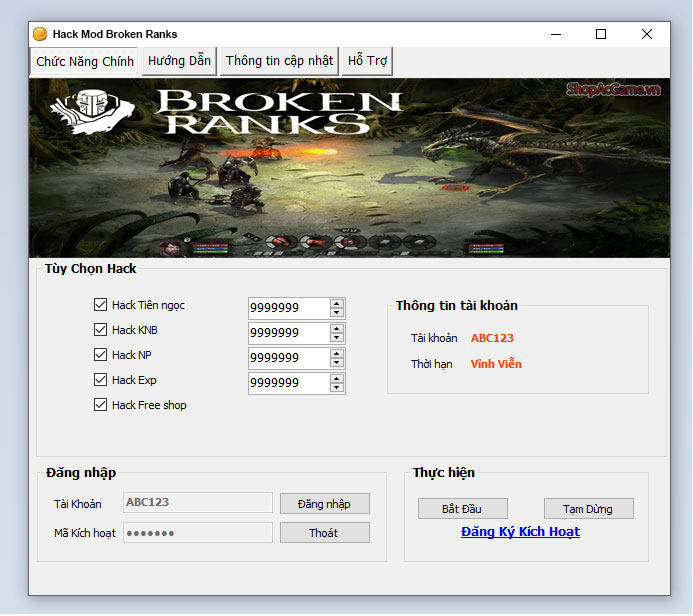This screenshot has width=693, height=616.
Task: Click the account name ABC123 in red
Action: pyautogui.click(x=492, y=338)
